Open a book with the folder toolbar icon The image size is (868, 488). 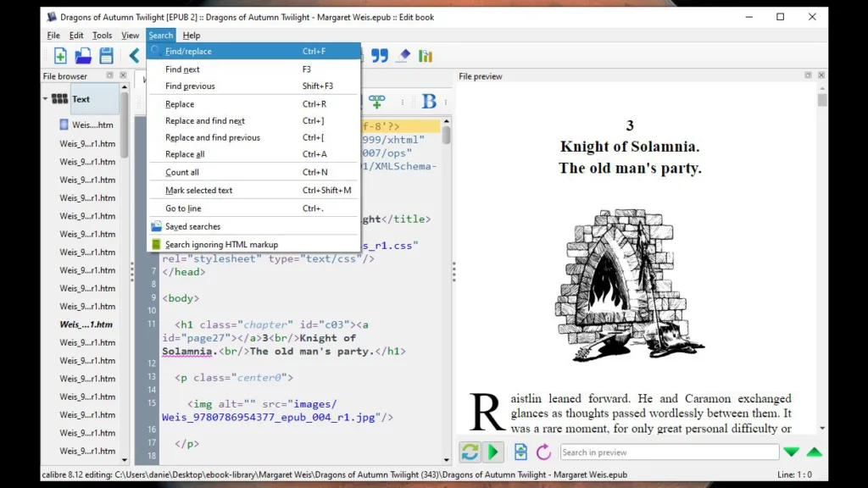point(81,55)
